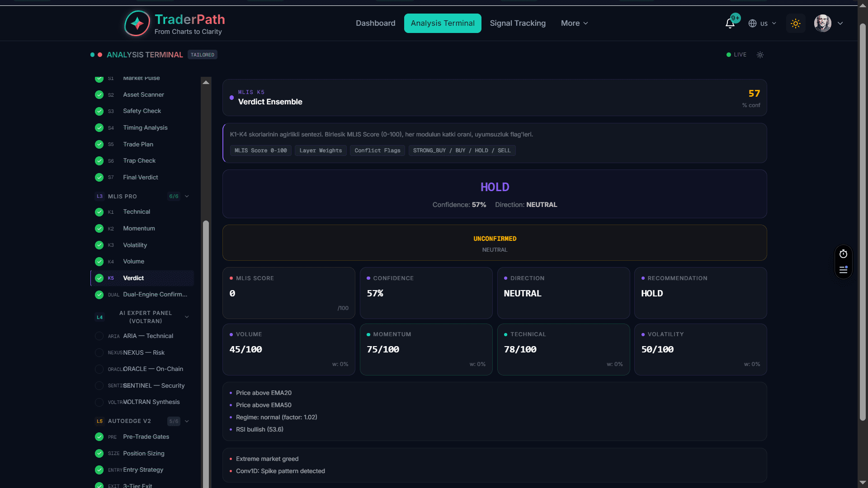
Task: Open the user avatar menu
Action: (x=823, y=23)
